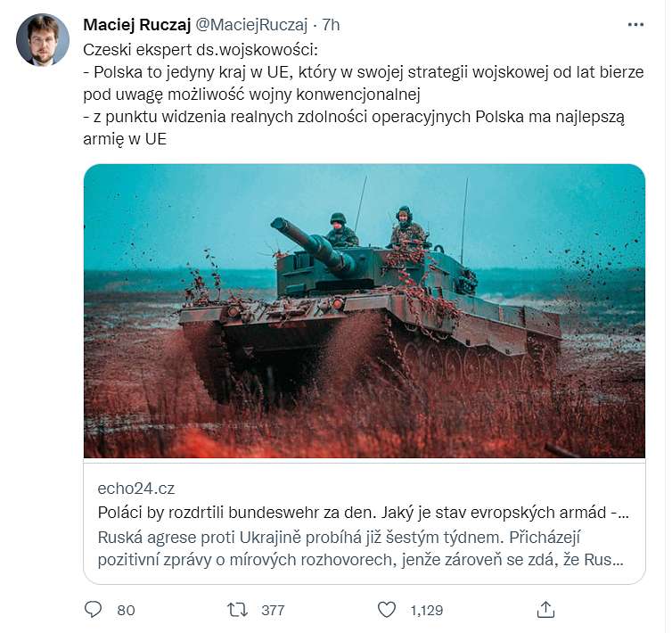Click the retweet arrows icon
This screenshot has width=672, height=633.
(237, 610)
